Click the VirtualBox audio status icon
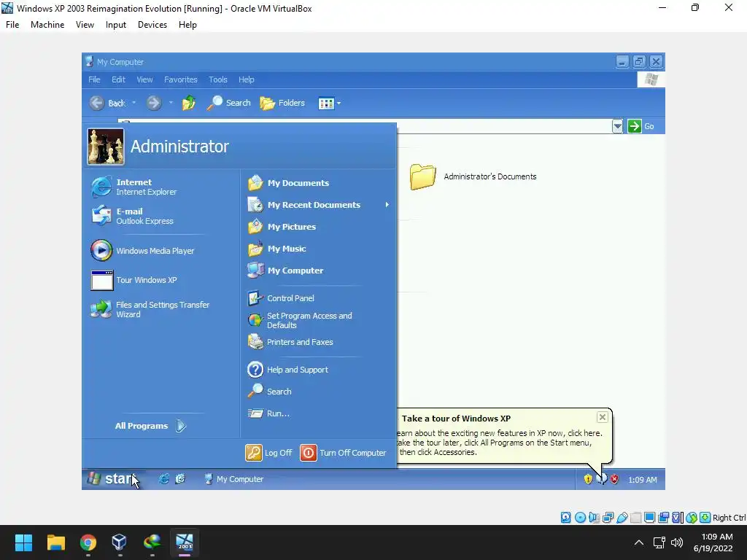This screenshot has height=560, width=747. 594,518
